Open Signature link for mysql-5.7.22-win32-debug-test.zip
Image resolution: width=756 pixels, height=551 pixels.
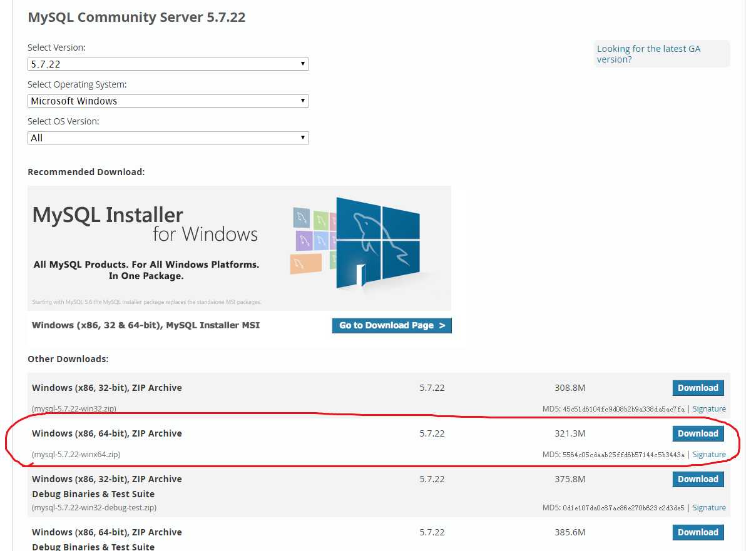click(x=709, y=508)
